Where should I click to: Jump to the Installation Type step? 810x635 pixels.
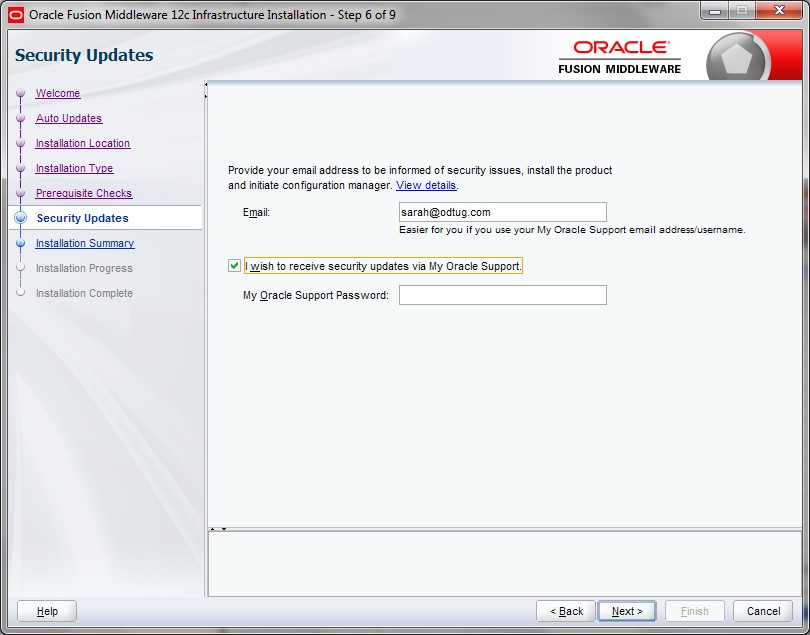coord(74,169)
